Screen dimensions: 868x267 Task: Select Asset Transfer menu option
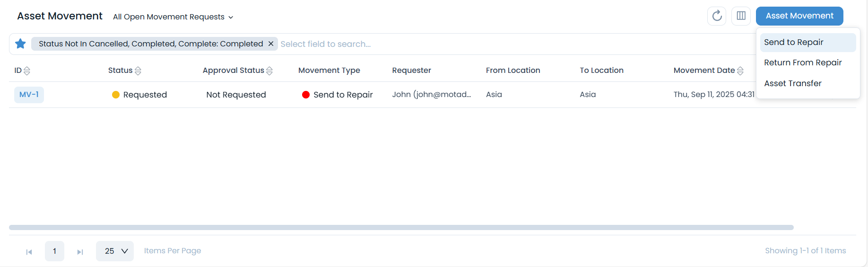pyautogui.click(x=793, y=84)
